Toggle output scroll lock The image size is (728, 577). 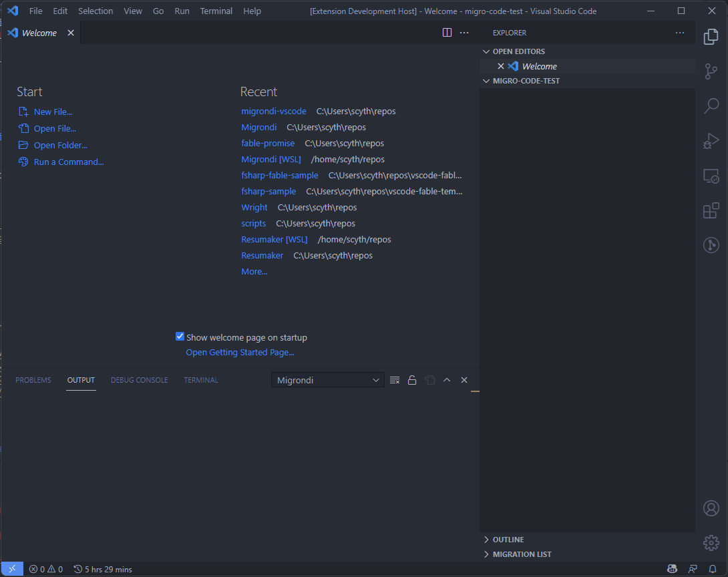point(412,380)
